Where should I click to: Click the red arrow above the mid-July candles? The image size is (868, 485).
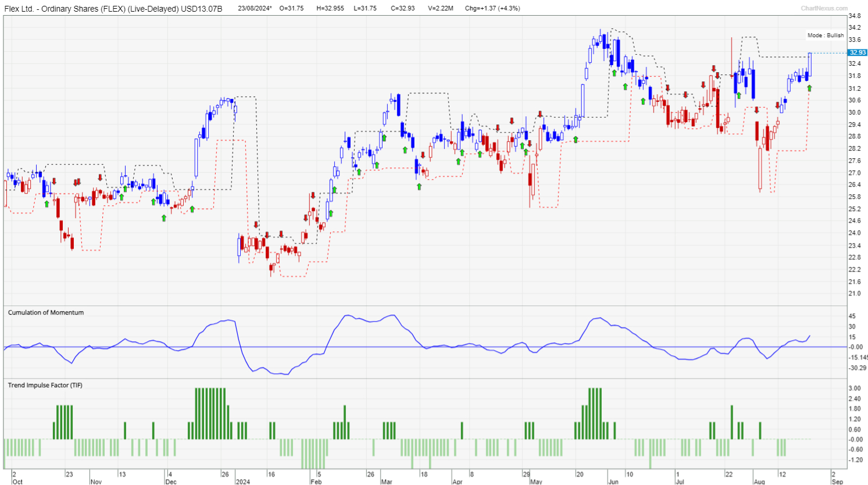713,67
